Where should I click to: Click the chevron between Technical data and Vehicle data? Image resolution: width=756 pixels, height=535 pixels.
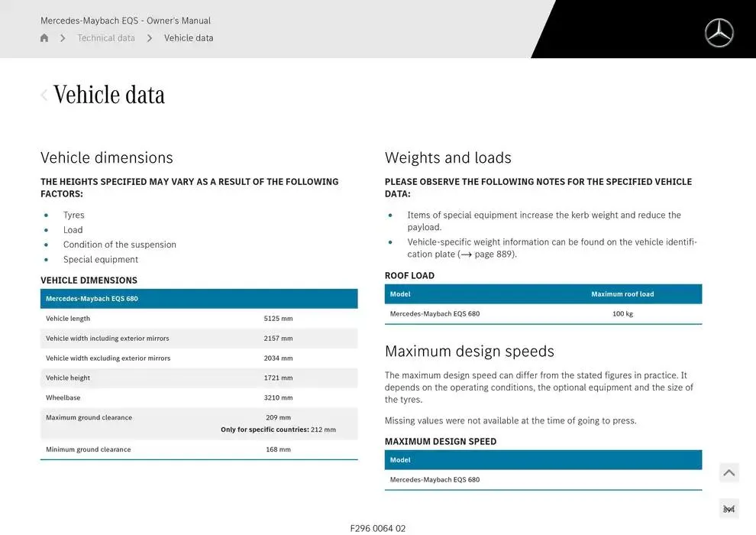[150, 38]
